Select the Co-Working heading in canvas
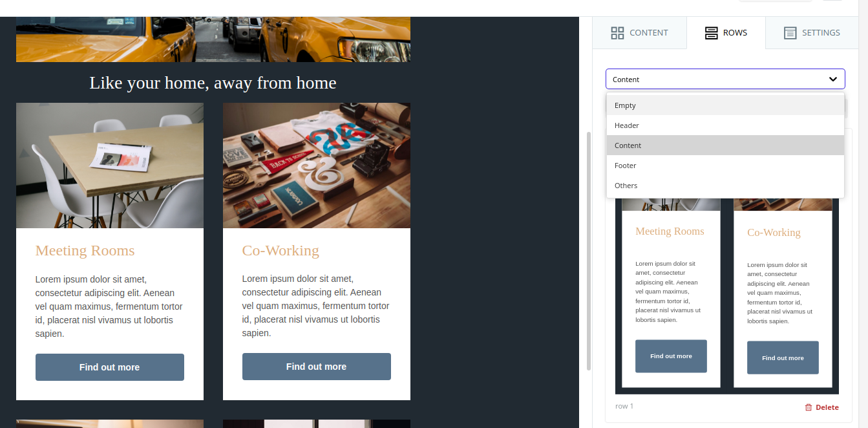Screen dimensions: 868x428 281,251
